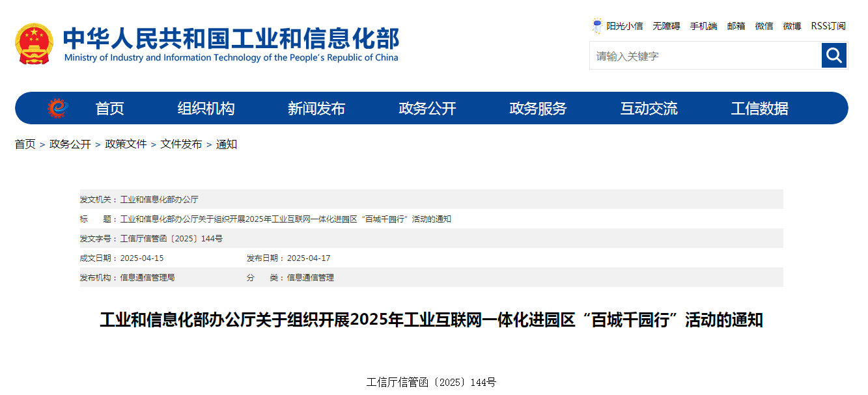Screen dimensions: 868x395
Task: Click the 分类 value 信息通信管理
Action: [311, 278]
